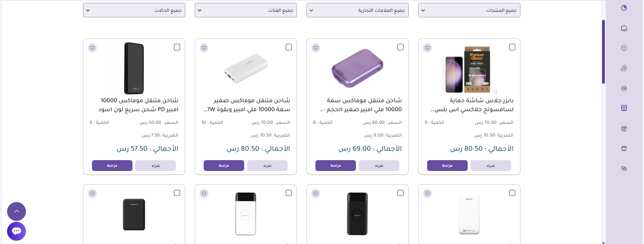Open the dashboard pie chart sidebar icon
This screenshot has width=644, height=244.
click(x=624, y=8)
